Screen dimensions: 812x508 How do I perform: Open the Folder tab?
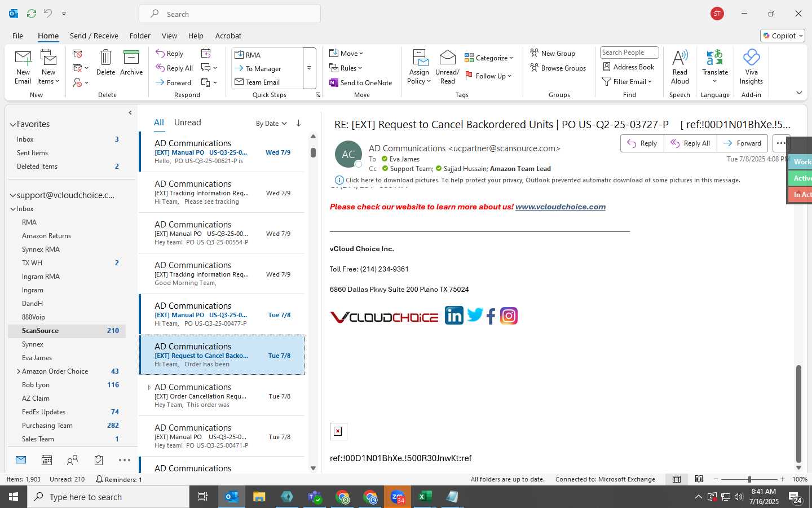[x=140, y=36]
